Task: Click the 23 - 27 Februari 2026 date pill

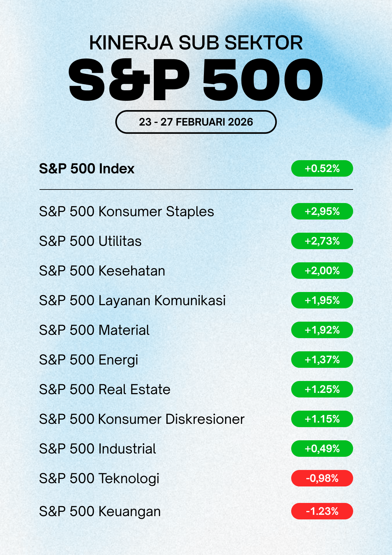Action: pyautogui.click(x=196, y=122)
